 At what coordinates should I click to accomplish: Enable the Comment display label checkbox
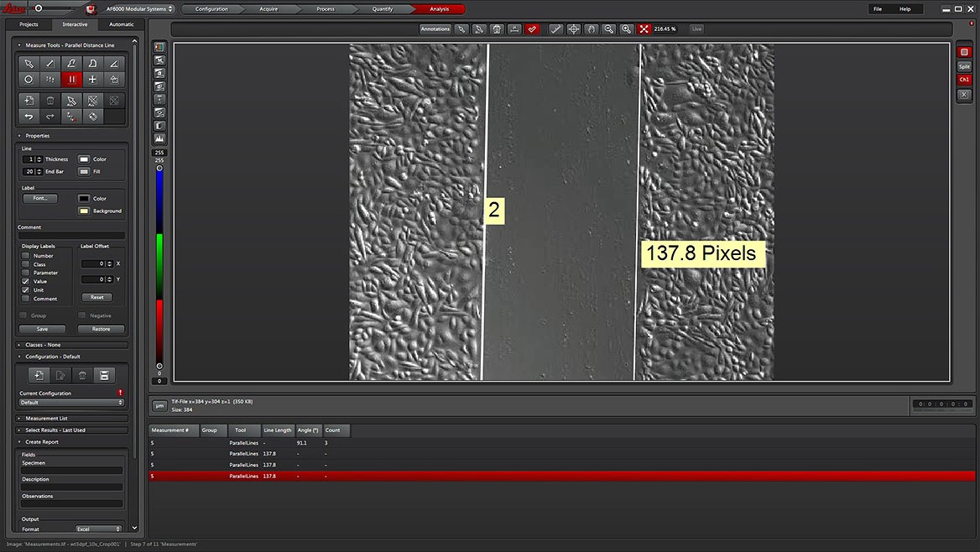25,299
